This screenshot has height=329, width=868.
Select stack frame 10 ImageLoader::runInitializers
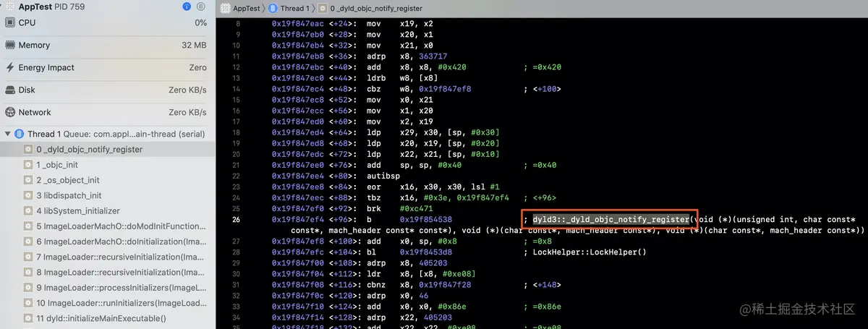point(107,303)
